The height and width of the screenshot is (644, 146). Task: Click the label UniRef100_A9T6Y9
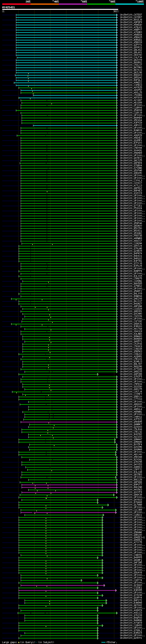[131, 98]
